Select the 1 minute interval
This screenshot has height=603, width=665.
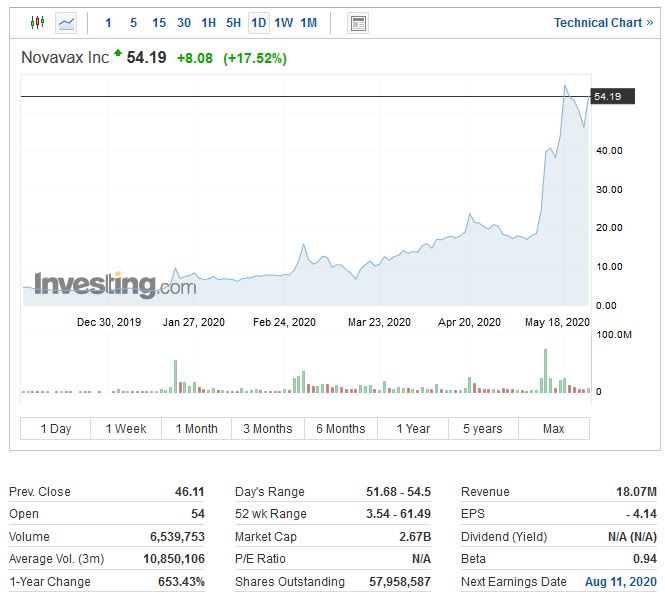108,22
